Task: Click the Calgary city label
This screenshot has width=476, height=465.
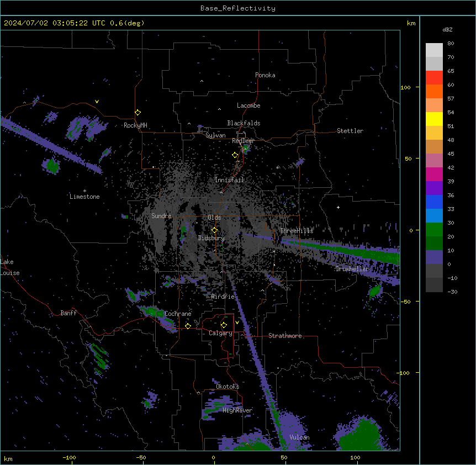Action: pos(220,333)
